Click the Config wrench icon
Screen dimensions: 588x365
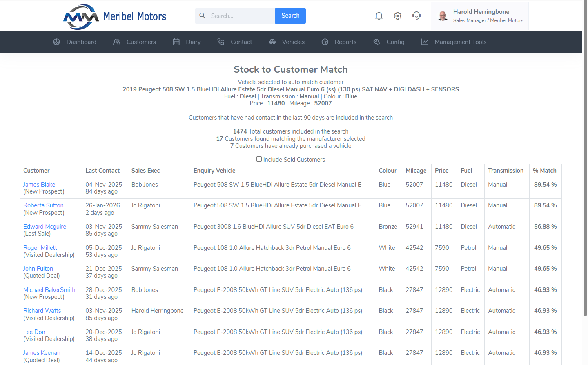click(x=376, y=42)
